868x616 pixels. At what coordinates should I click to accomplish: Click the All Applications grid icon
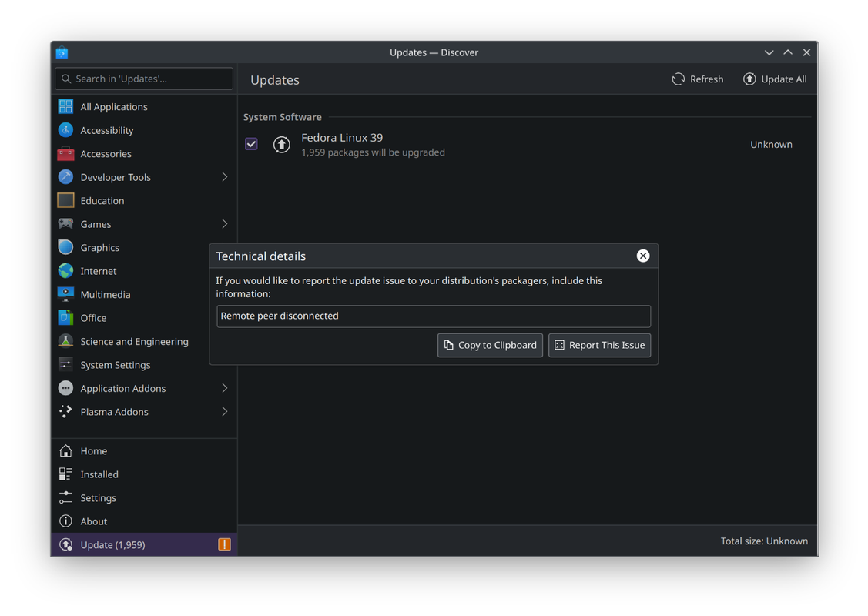65,106
